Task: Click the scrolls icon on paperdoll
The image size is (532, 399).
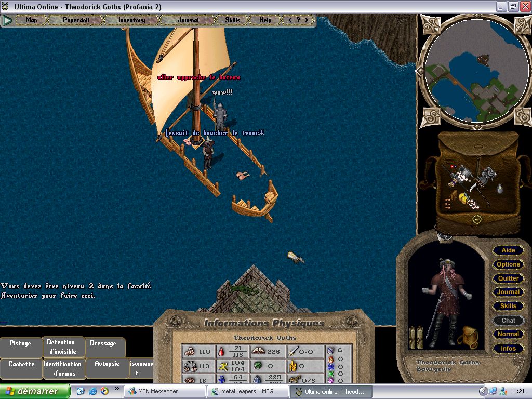Action: (418, 337)
